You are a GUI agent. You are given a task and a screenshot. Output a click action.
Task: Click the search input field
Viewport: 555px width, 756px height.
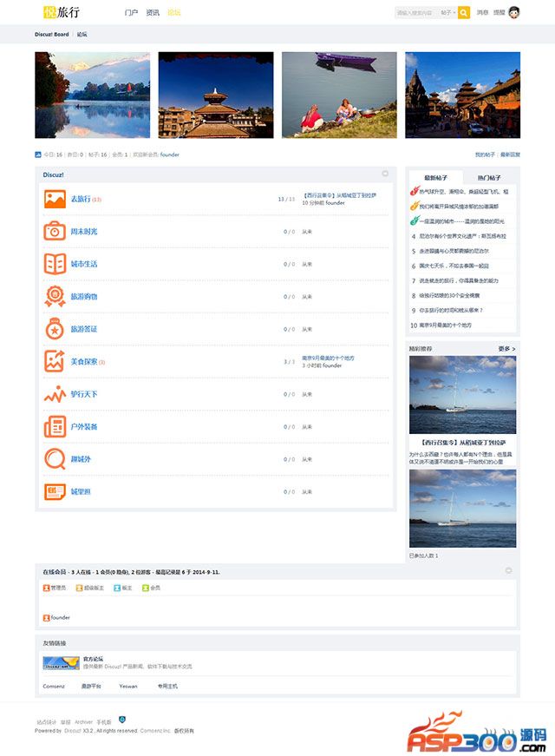416,12
